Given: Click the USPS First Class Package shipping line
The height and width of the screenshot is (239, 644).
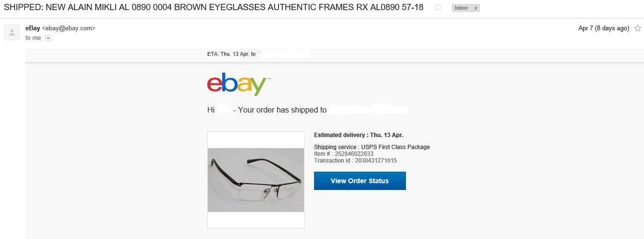Looking at the screenshot, I should click(x=372, y=147).
